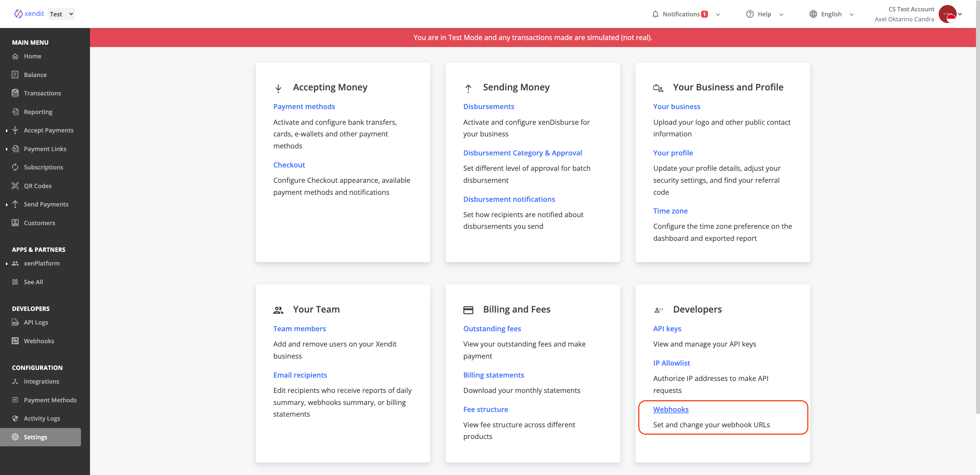Image resolution: width=980 pixels, height=475 pixels.
Task: Click the Home house icon
Action: 15,56
